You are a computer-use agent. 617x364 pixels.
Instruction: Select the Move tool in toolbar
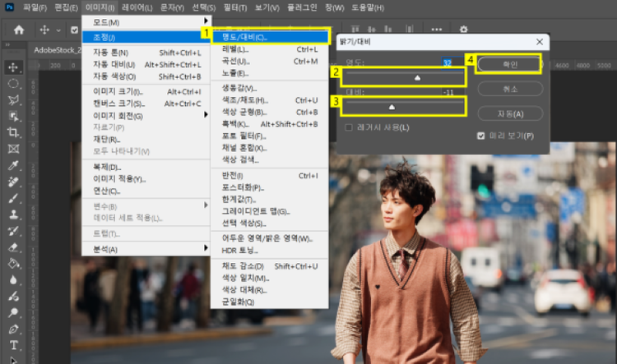(13, 67)
